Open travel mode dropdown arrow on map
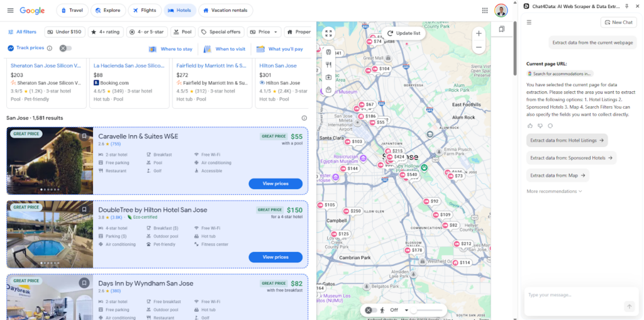The height and width of the screenshot is (320, 644). [x=407, y=310]
